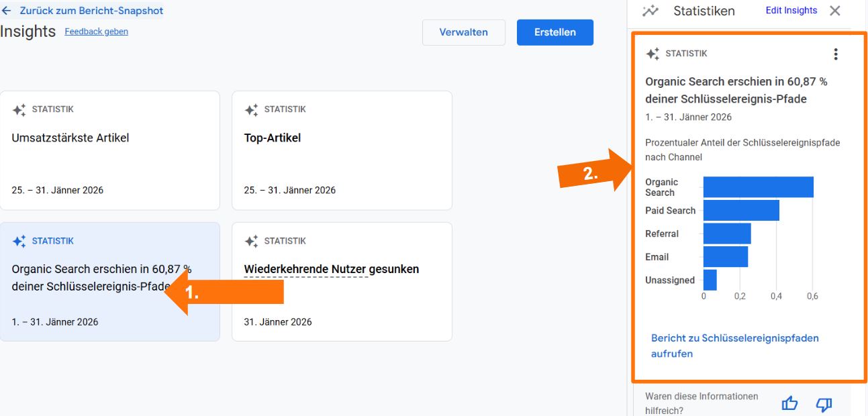
Task: Give thumbs up feedback on the insight
Action: pyautogui.click(x=789, y=403)
